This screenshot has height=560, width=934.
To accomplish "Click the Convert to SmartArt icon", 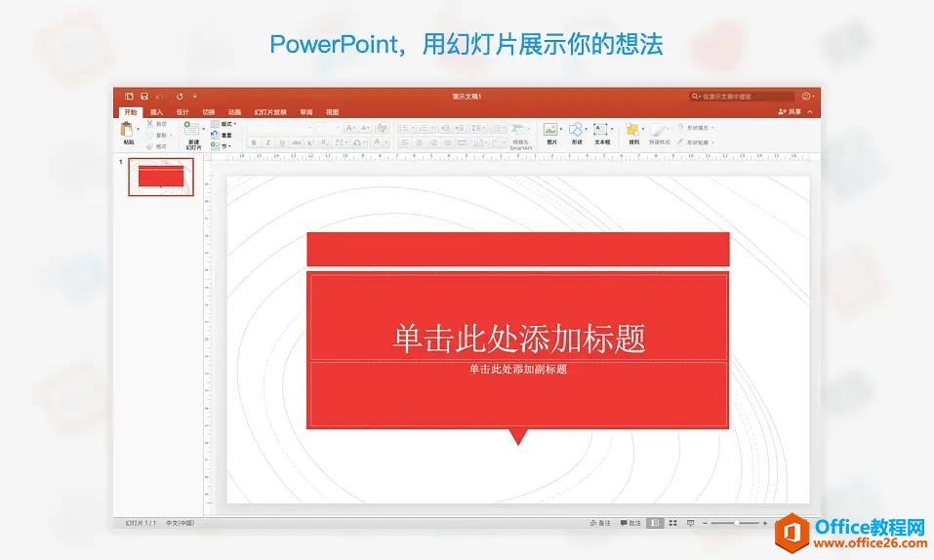I will pyautogui.click(x=517, y=129).
